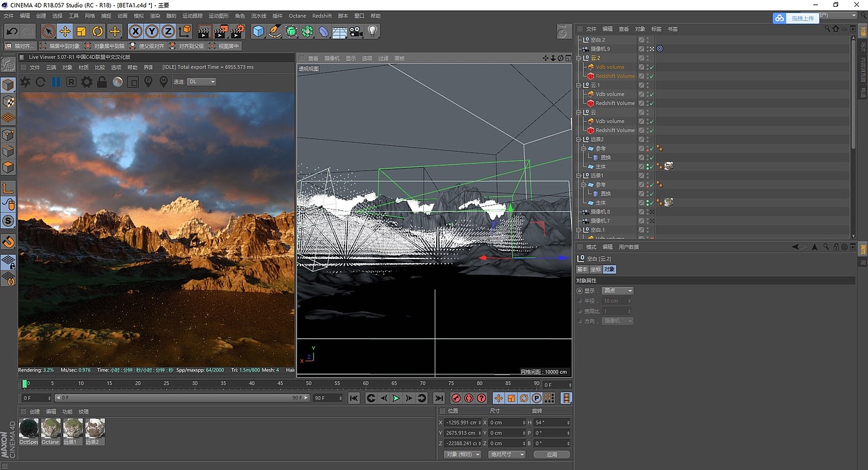Select the Move tool in top toolbar
Image resolution: width=868 pixels, height=470 pixels.
tap(65, 31)
